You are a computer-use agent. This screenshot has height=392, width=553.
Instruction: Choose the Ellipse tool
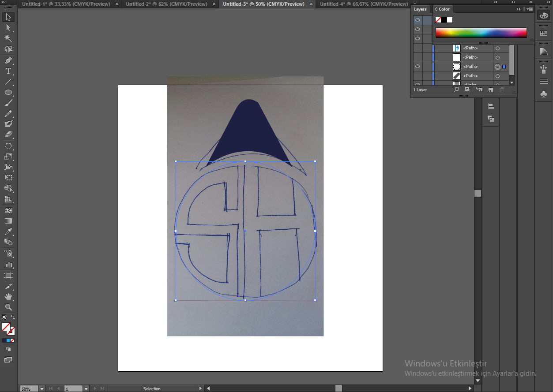(x=8, y=93)
